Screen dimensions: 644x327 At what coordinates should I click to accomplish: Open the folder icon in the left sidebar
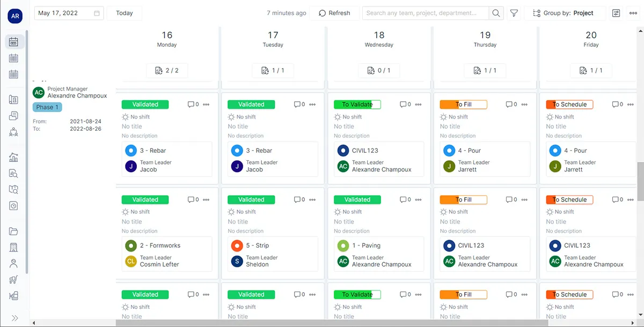click(14, 232)
